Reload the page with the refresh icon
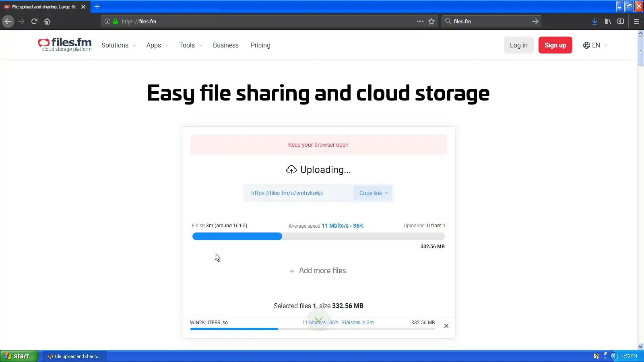644x362 pixels. [34, 21]
